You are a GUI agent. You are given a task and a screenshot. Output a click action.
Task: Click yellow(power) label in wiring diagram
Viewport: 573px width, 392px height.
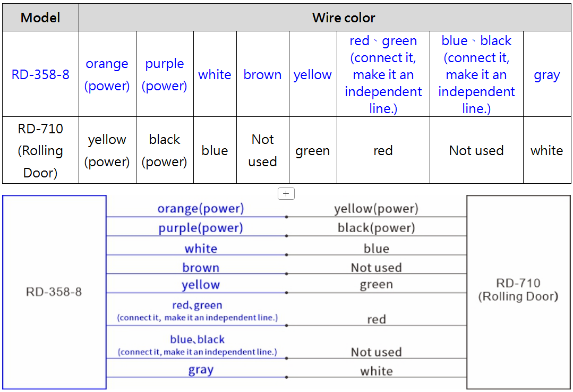click(x=376, y=209)
